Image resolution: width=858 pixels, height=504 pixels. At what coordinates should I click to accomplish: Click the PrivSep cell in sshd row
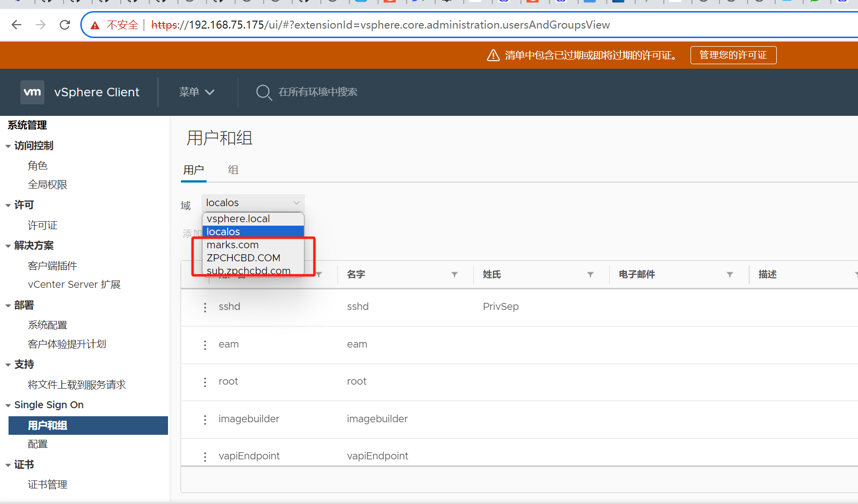click(501, 306)
